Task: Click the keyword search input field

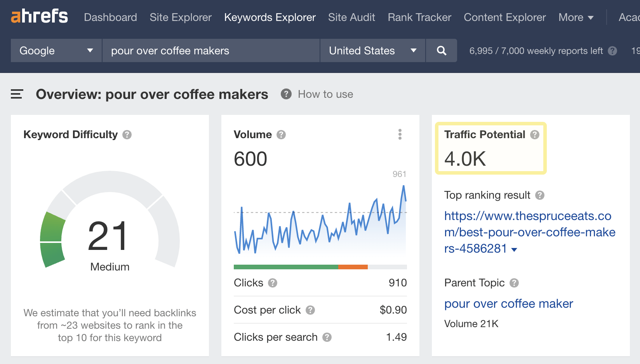Action: coord(211,50)
